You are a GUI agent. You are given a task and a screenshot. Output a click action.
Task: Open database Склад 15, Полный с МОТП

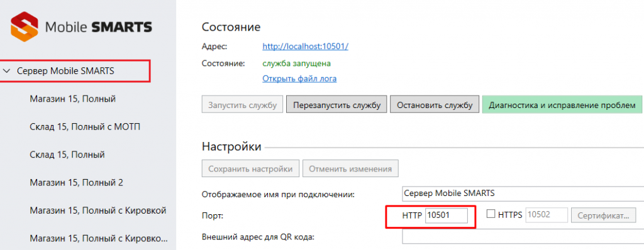pos(85,127)
